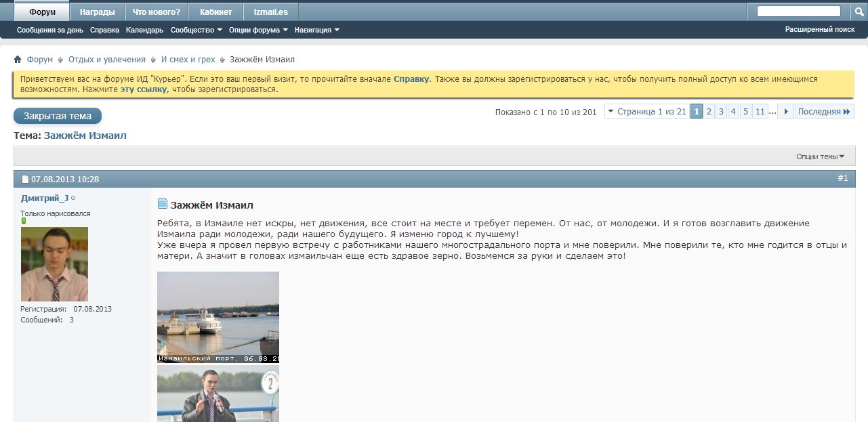The image size is (868, 422).
Task: Open the Справка item in navigation bar
Action: point(104,30)
